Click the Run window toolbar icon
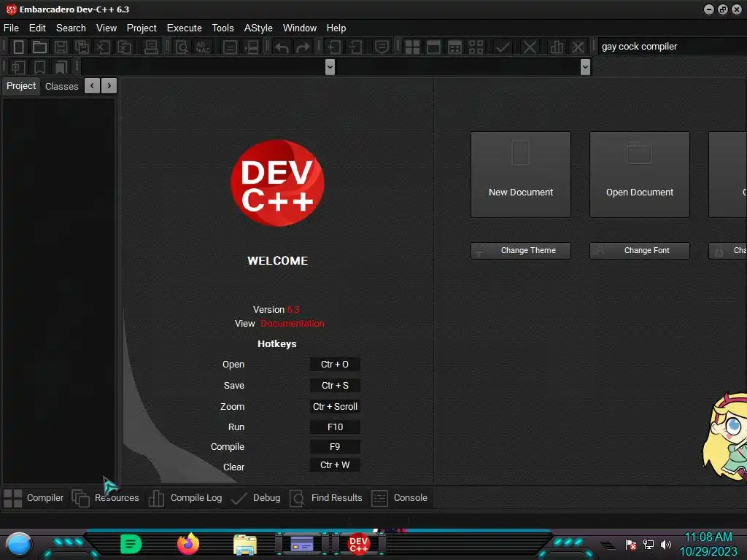This screenshot has width=747, height=560. 433,47
